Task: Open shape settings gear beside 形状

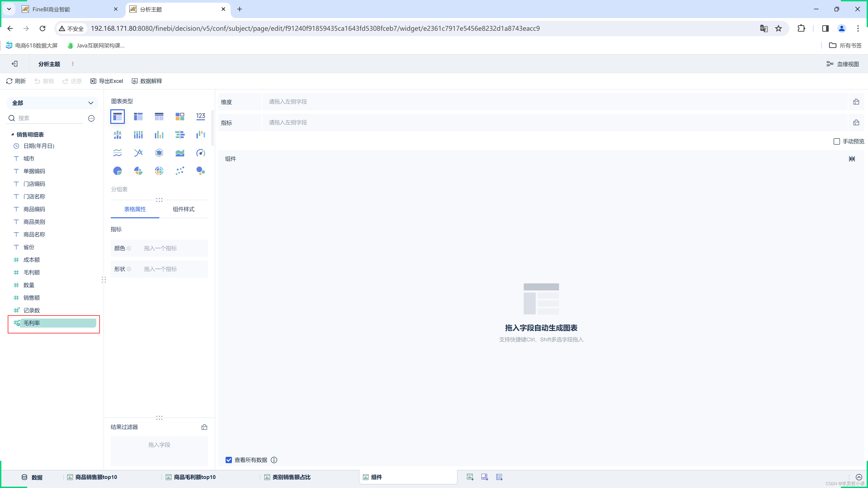Action: pos(129,269)
